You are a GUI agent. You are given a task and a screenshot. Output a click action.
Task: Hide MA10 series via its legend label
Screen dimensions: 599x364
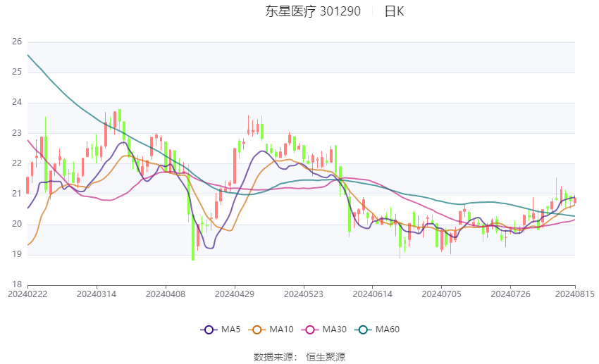tap(281, 330)
